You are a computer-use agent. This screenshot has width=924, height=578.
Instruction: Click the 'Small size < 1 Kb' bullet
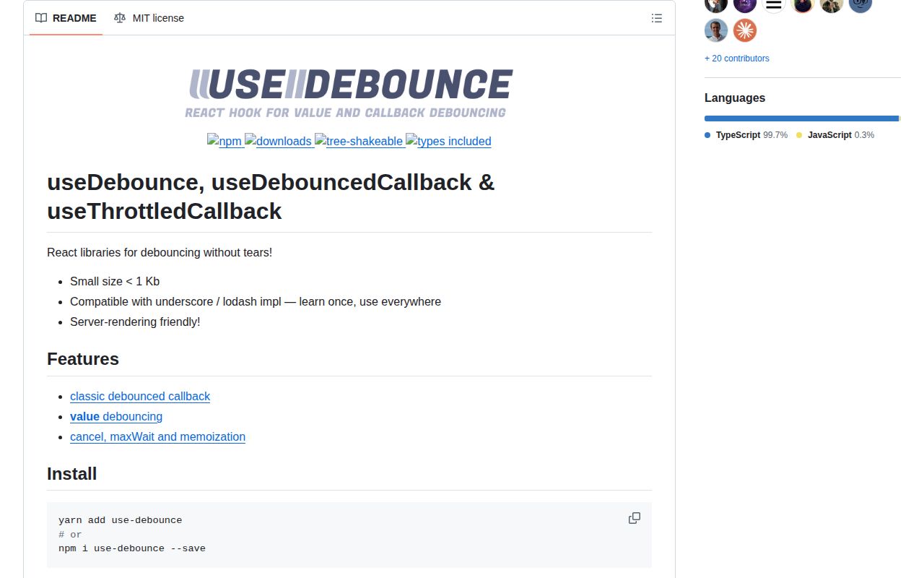point(115,281)
